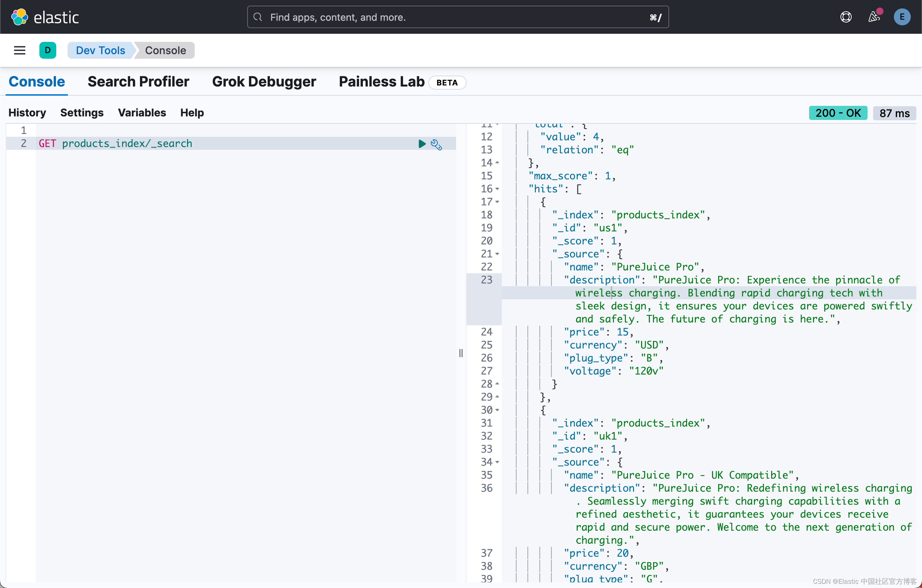
Task: Click the Dev Tools breadcrumb link
Action: pyautogui.click(x=100, y=50)
